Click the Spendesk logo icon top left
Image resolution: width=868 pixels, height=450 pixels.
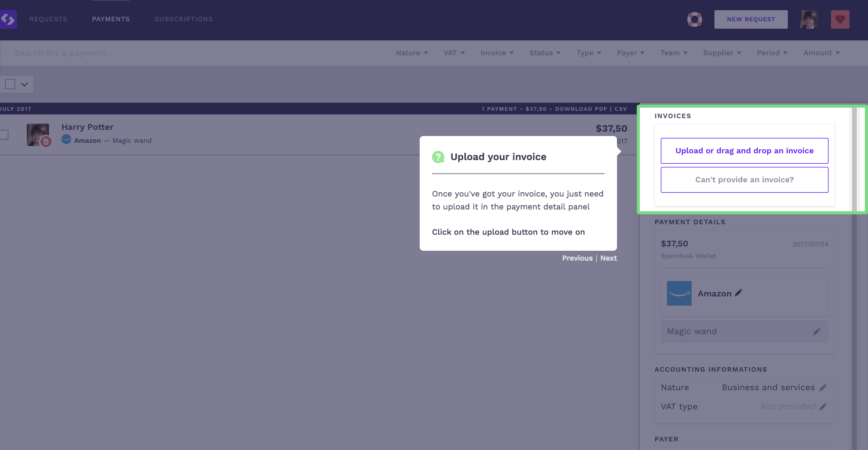(8, 19)
